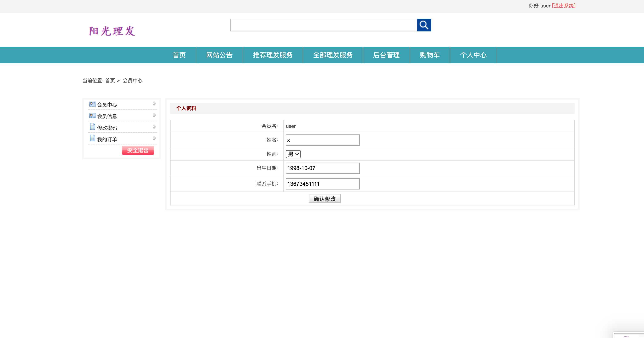Open the 后台管理 menu item
644x338 pixels.
coord(386,55)
